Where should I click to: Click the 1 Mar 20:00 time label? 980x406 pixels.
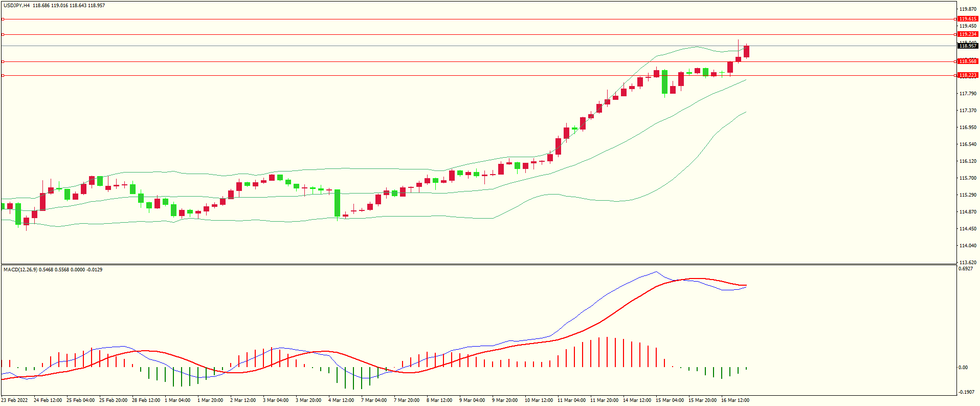pos(210,400)
